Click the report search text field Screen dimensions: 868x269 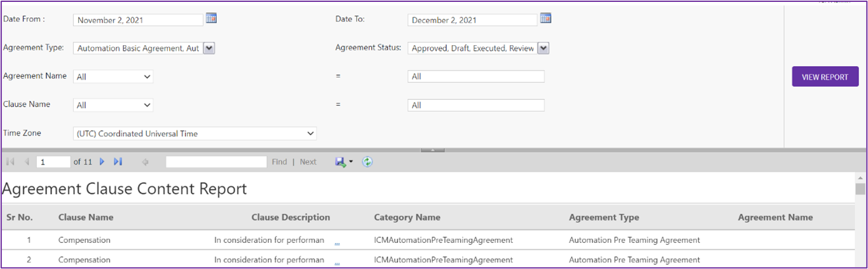click(x=216, y=162)
